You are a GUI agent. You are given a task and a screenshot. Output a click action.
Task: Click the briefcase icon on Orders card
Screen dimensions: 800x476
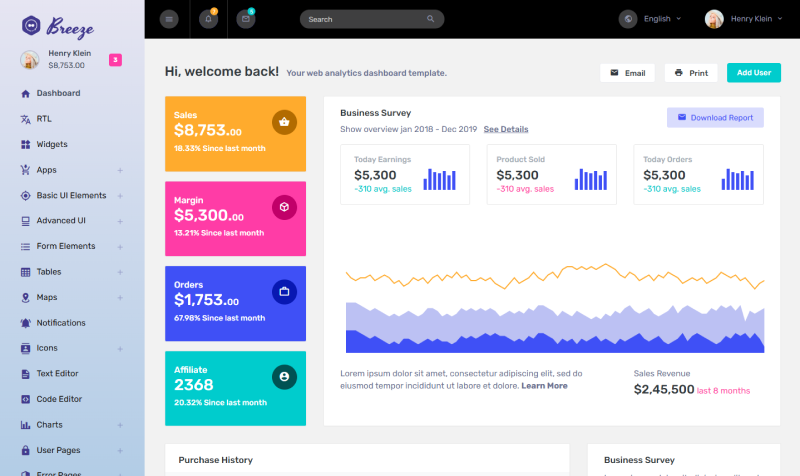(x=284, y=292)
